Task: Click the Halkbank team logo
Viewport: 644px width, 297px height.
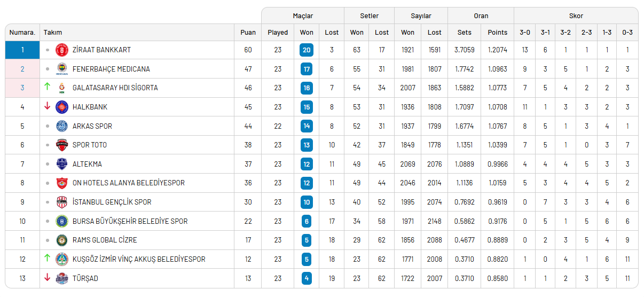Action: coord(62,107)
